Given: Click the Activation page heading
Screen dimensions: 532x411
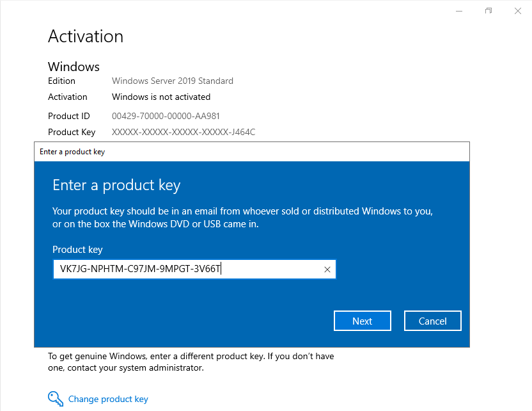Looking at the screenshot, I should (x=85, y=36).
